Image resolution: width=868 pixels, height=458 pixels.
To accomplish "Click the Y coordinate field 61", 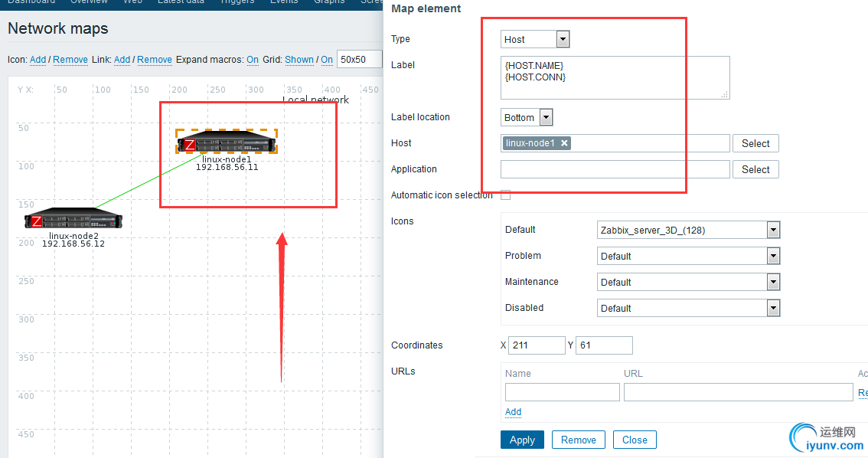I will click(x=604, y=345).
